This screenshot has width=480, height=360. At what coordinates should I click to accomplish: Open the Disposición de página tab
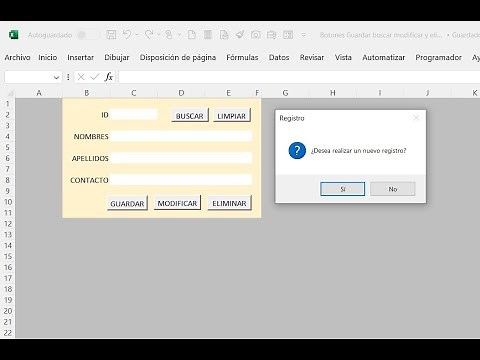[x=178, y=58]
